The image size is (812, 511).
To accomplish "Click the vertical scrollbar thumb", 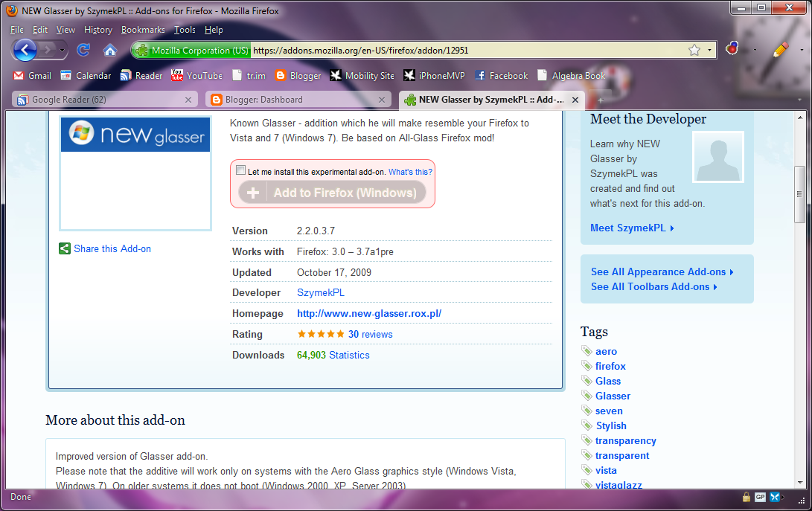I will pyautogui.click(x=799, y=194).
